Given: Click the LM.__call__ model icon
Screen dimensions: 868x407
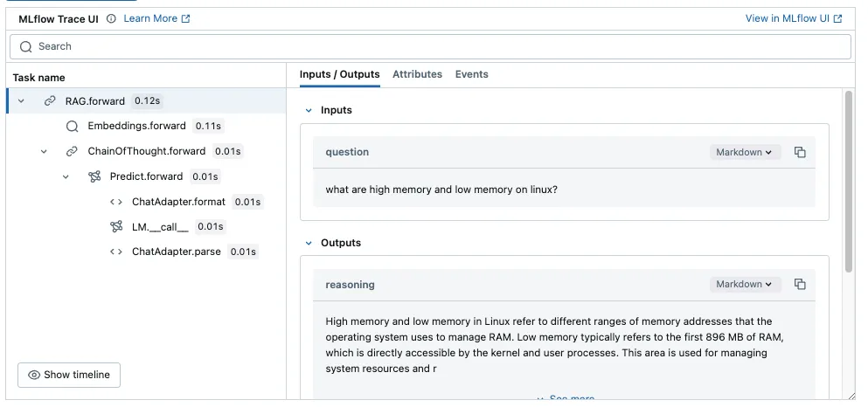Looking at the screenshot, I should tap(116, 227).
